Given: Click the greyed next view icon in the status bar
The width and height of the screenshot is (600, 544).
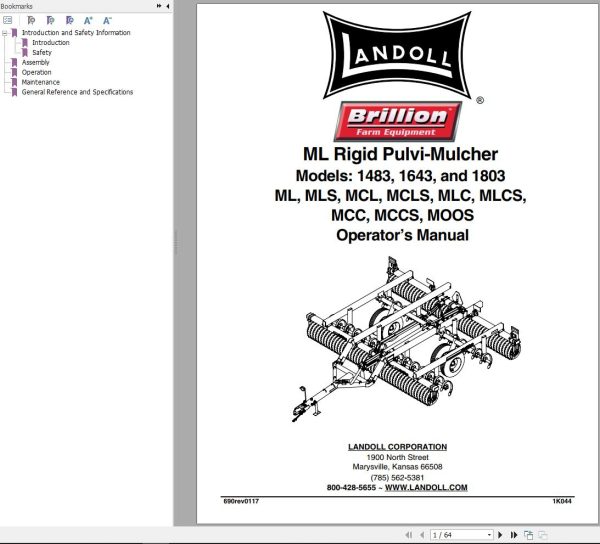Looking at the screenshot, I should (x=542, y=535).
